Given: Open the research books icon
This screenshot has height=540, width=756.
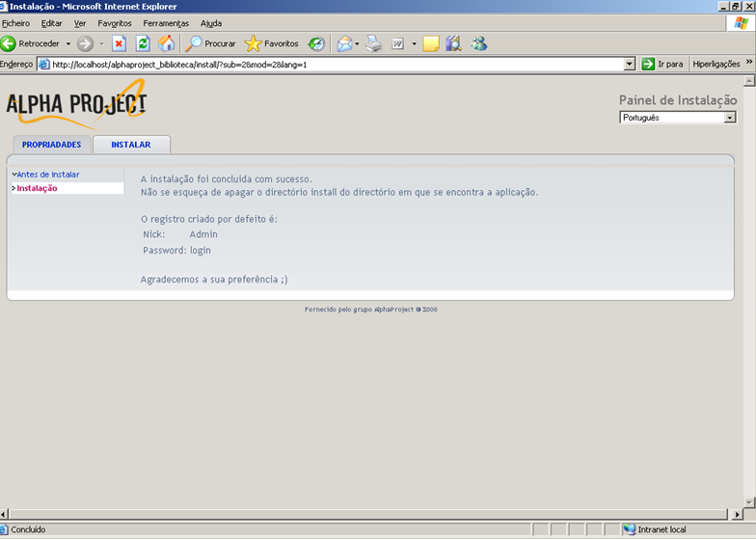Looking at the screenshot, I should tap(453, 44).
